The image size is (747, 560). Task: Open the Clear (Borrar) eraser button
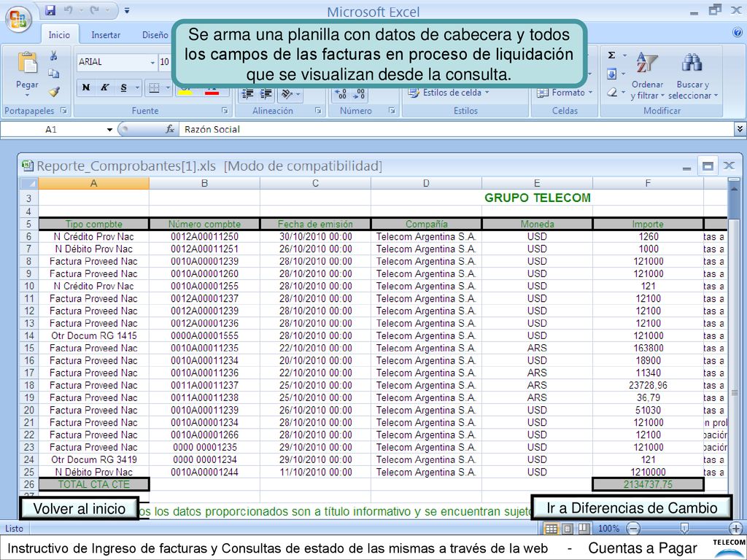coord(612,93)
